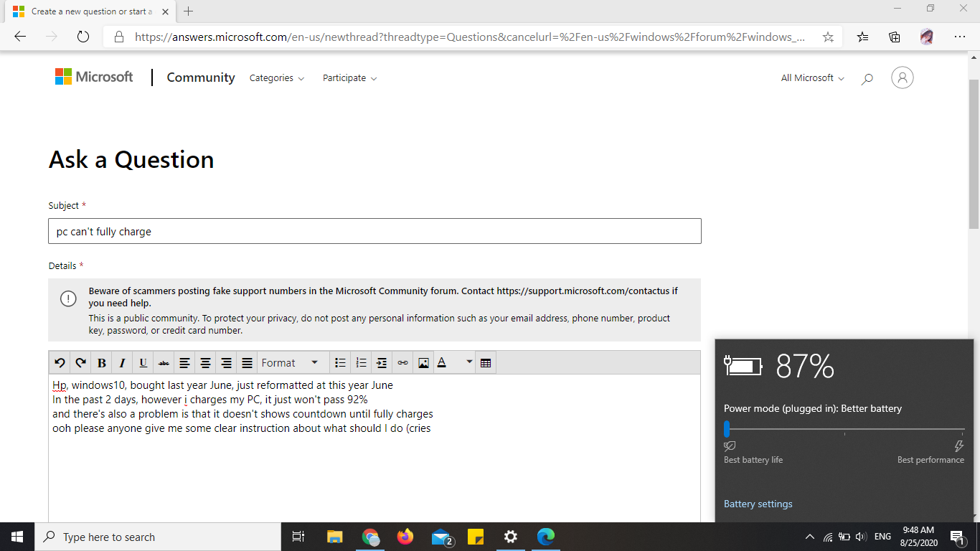Open the font color dropdown arrow

(469, 363)
